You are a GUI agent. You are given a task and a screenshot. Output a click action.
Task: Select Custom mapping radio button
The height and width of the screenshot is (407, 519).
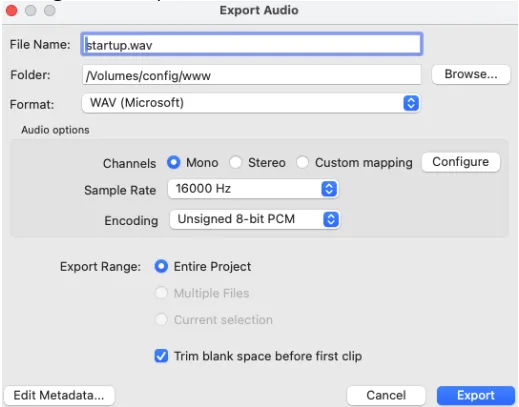[303, 163]
